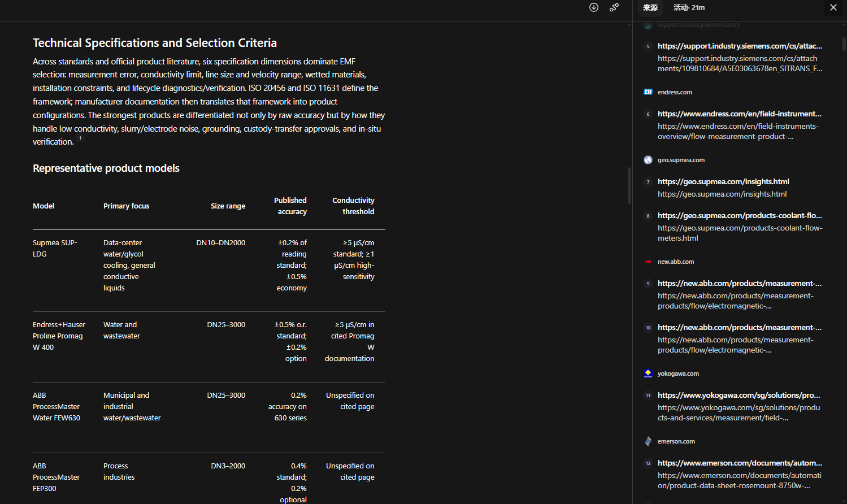The width and height of the screenshot is (847, 504).
Task: Click the FEW630 row 'DN25–3000' size cell
Action: pyautogui.click(x=226, y=396)
